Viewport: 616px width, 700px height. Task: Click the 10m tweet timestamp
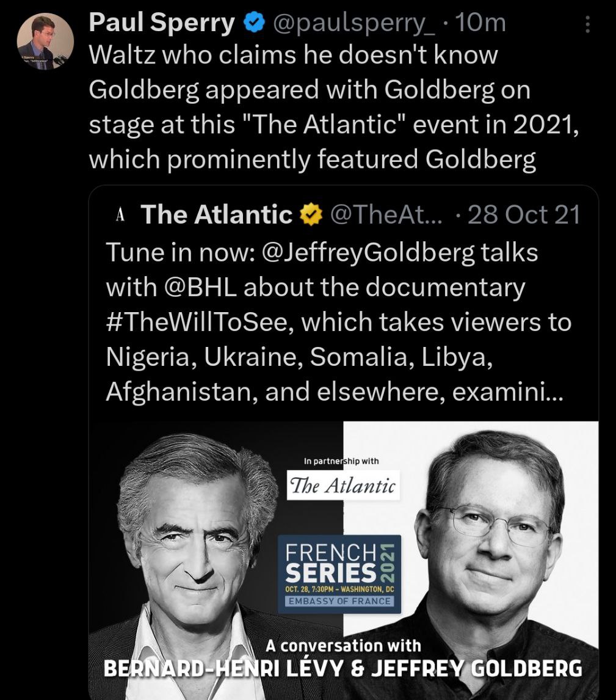(480, 23)
